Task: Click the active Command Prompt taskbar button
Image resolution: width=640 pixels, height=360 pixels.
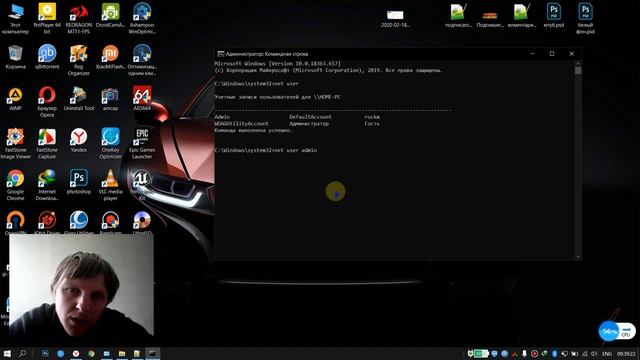Action: [152, 353]
